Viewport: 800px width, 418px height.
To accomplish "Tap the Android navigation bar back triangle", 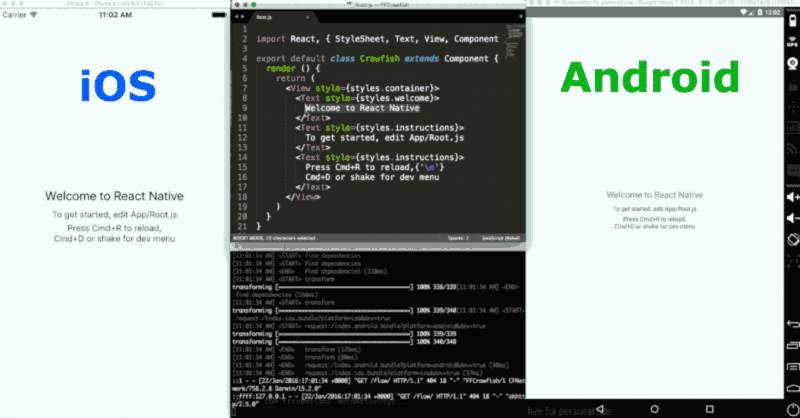I will pos(600,409).
